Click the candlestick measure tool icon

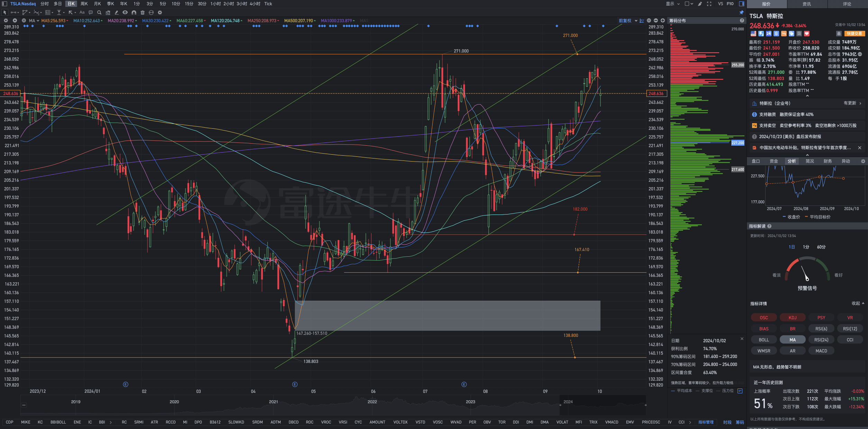click(x=108, y=12)
